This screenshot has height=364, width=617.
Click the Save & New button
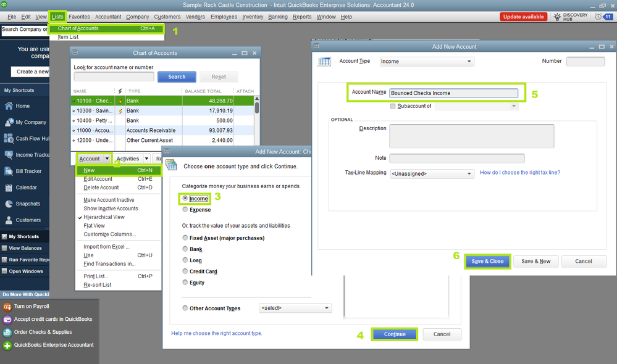click(x=536, y=262)
